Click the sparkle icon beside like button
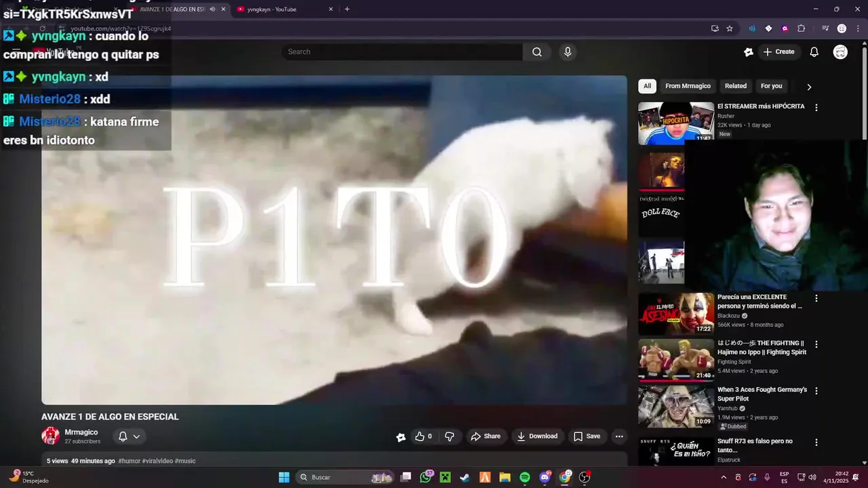The image size is (868, 488). tap(401, 437)
